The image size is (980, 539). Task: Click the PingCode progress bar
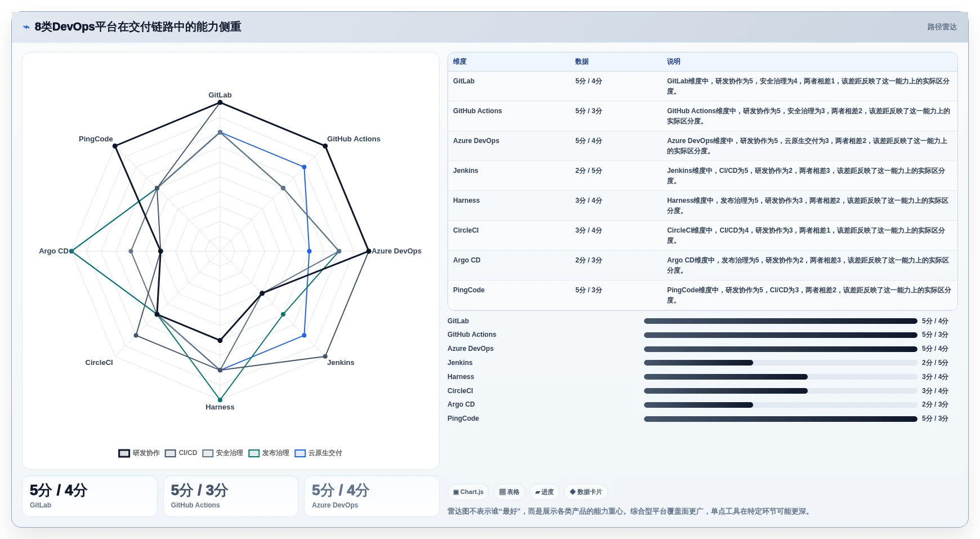pos(781,419)
